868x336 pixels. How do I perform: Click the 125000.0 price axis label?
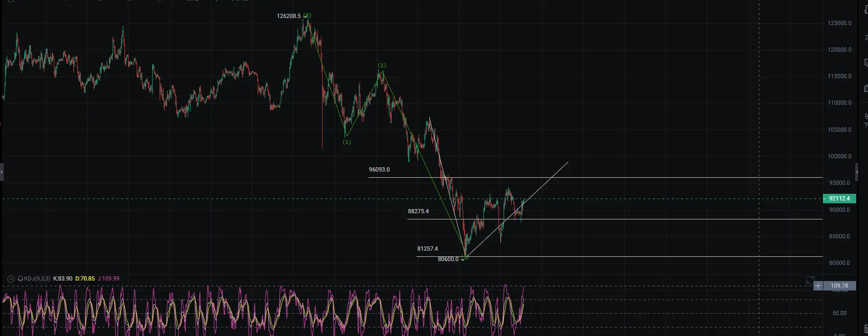pyautogui.click(x=839, y=23)
